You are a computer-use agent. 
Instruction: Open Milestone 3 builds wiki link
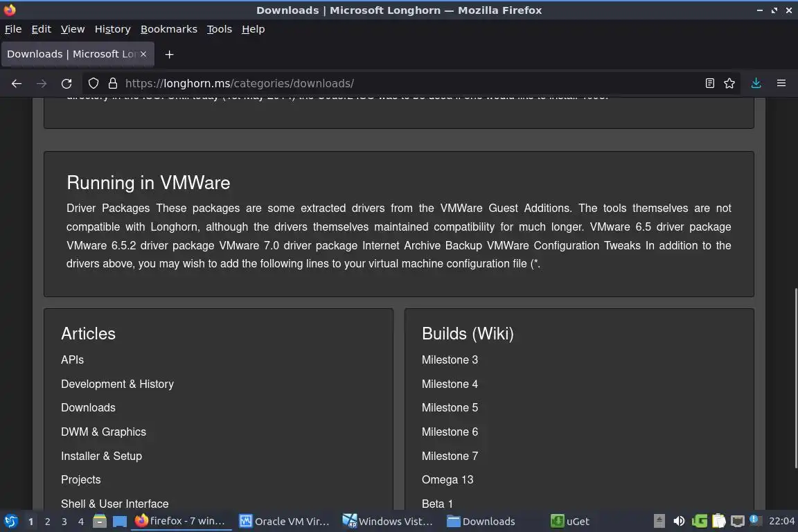pyautogui.click(x=450, y=360)
